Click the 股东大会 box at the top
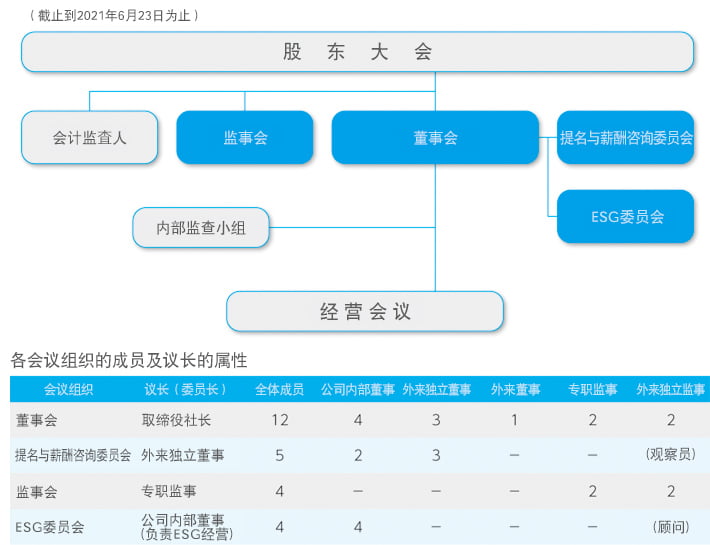Image resolution: width=710 pixels, height=545 pixels. point(357,52)
